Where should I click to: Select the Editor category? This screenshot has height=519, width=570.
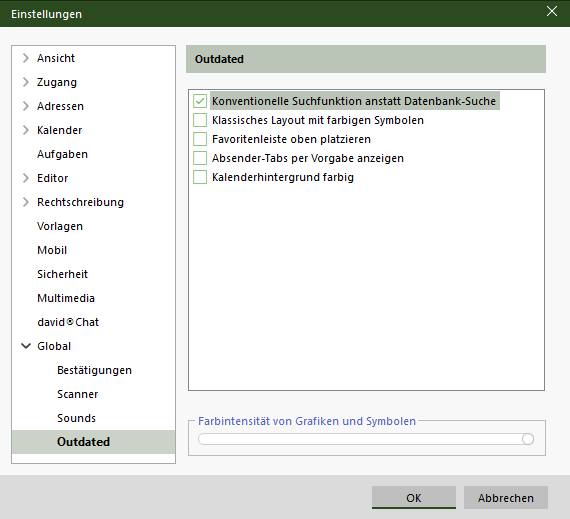click(x=53, y=178)
